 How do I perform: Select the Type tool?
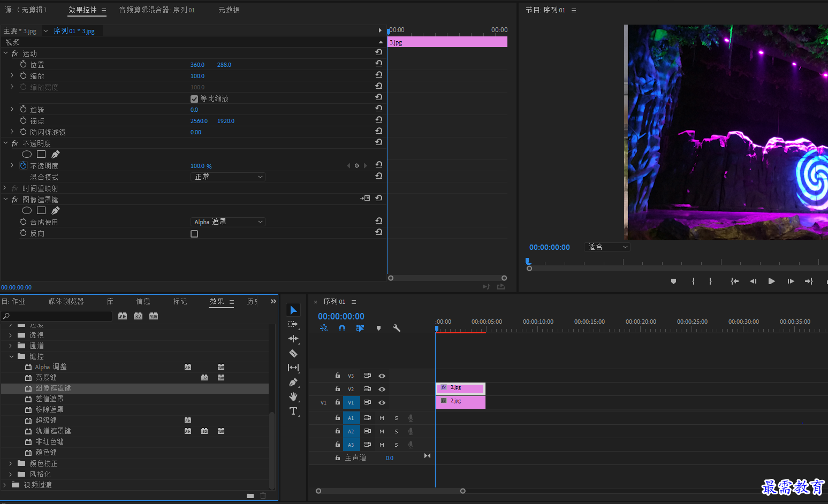pos(293,411)
